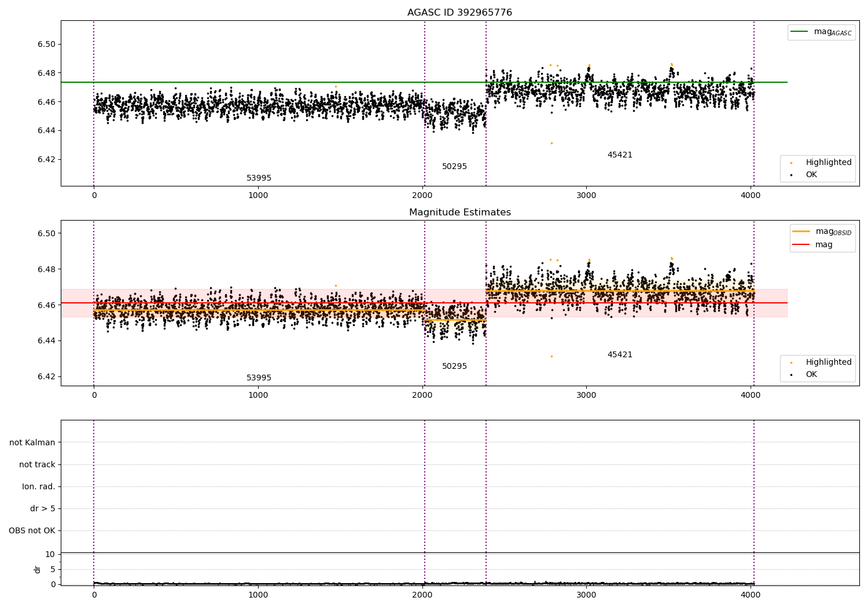The image size is (868, 608).
Task: Select "OK" legend entry in AGASC ID plot
Action: click(804, 174)
